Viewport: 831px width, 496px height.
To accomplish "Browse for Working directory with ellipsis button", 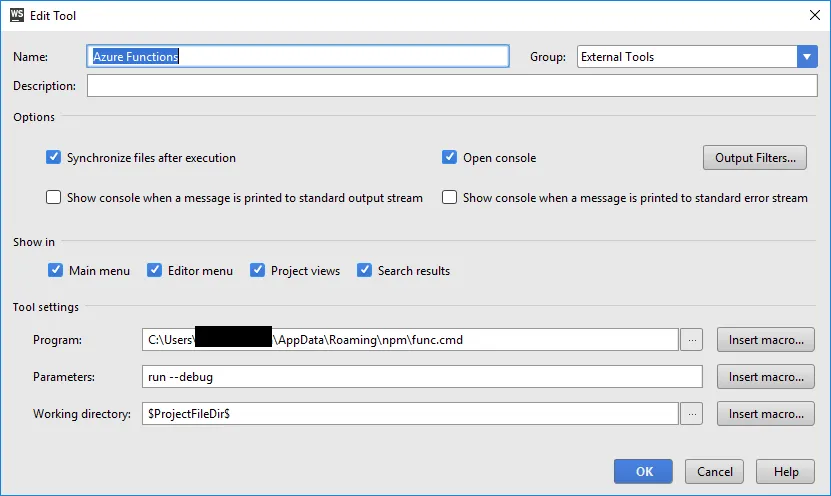I will (x=692, y=413).
